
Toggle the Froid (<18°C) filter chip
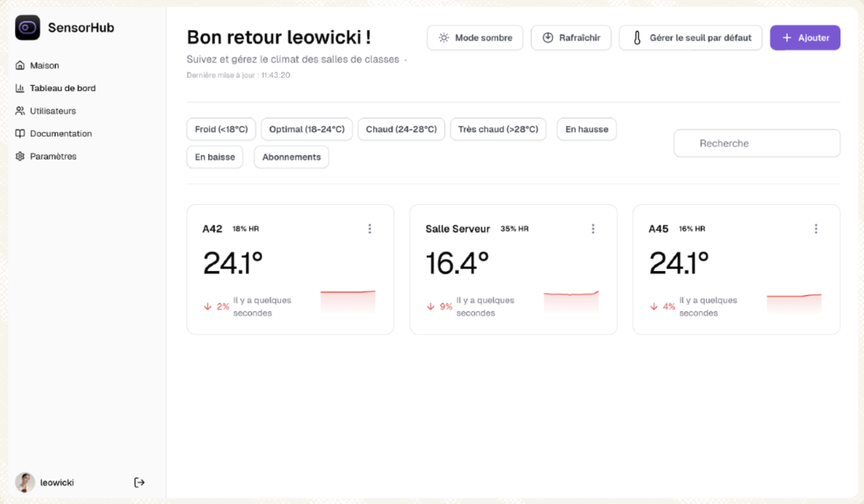pyautogui.click(x=221, y=129)
